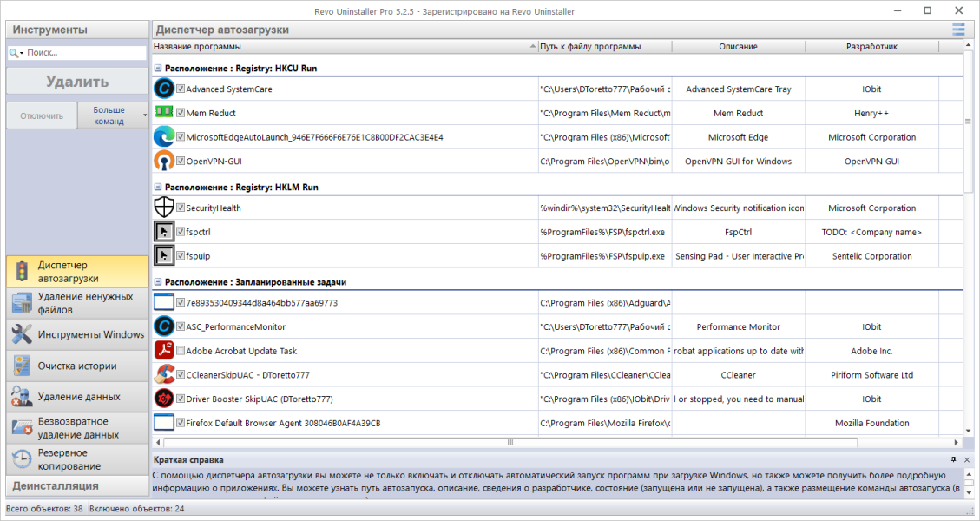
Task: Toggle the MicrosoftEdgeAutoLaunch checkbox
Action: (181, 136)
